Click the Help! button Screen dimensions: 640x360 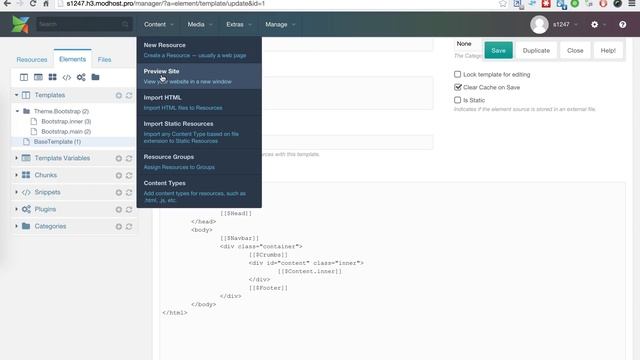point(608,51)
